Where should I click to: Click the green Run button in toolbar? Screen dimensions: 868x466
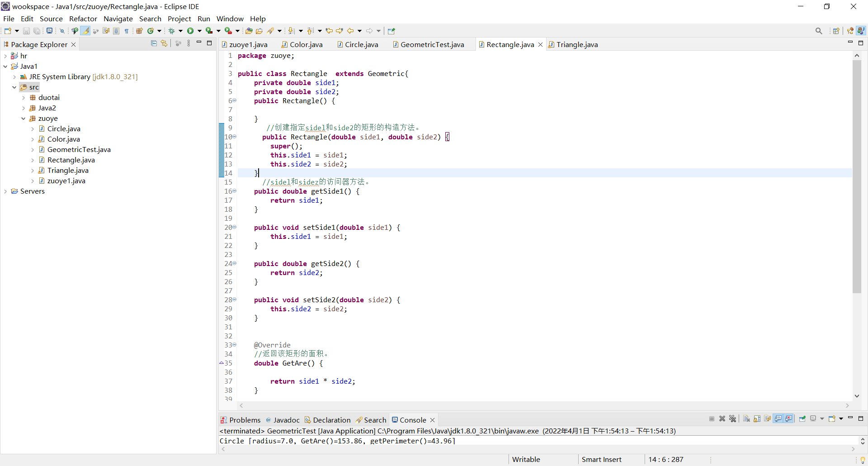(190, 31)
